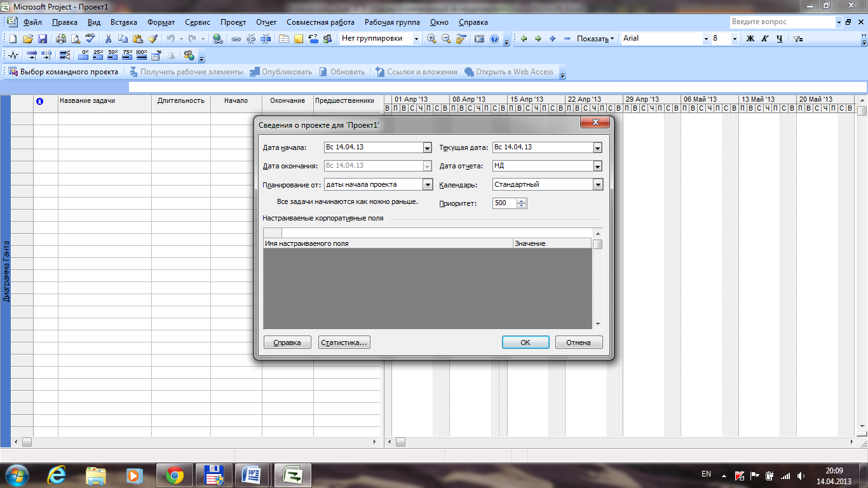Open the Формат menu
Viewport: 868px width, 488px height.
[161, 22]
